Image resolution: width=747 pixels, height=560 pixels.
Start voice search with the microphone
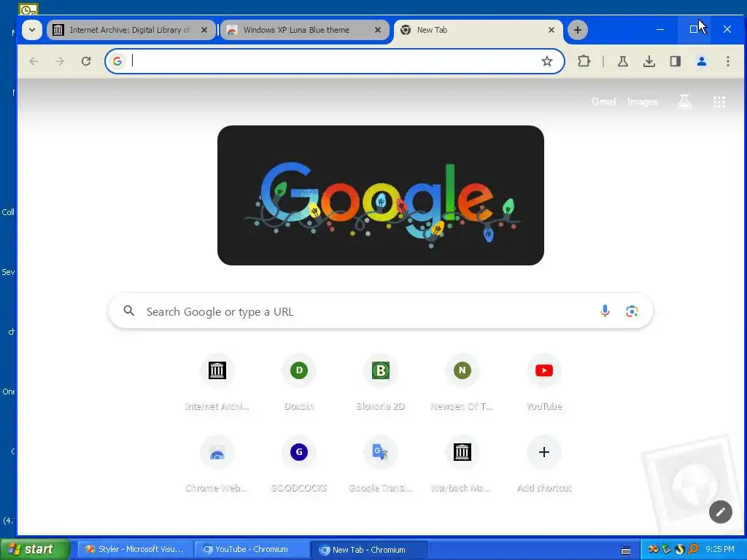pyautogui.click(x=605, y=311)
